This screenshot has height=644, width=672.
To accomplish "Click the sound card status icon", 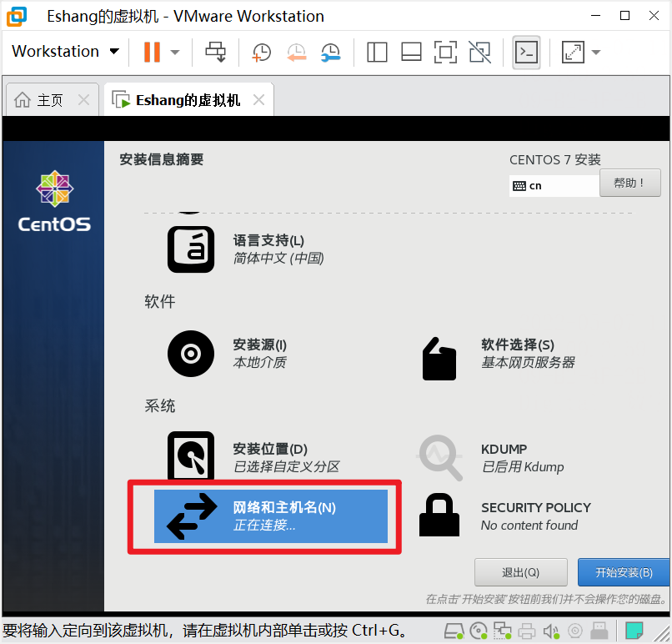I will tap(551, 631).
